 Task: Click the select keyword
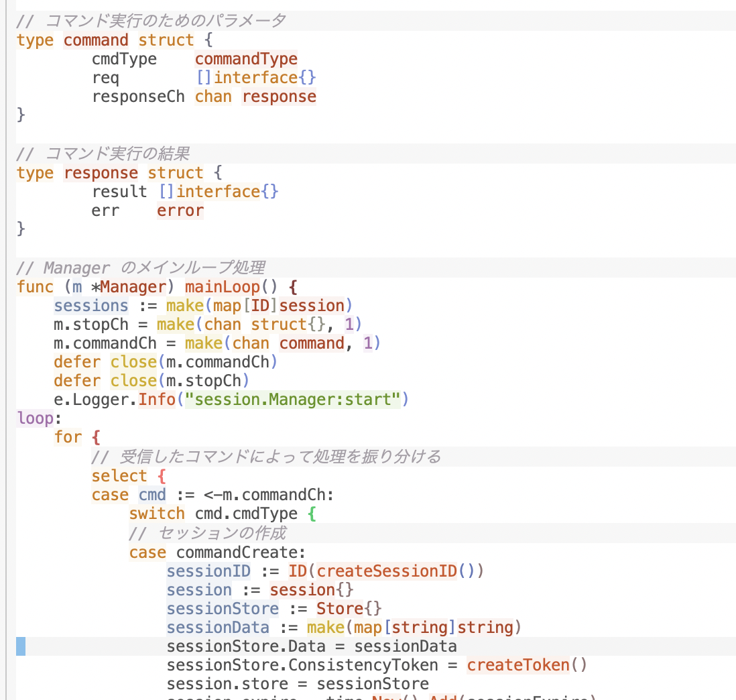pos(119,476)
